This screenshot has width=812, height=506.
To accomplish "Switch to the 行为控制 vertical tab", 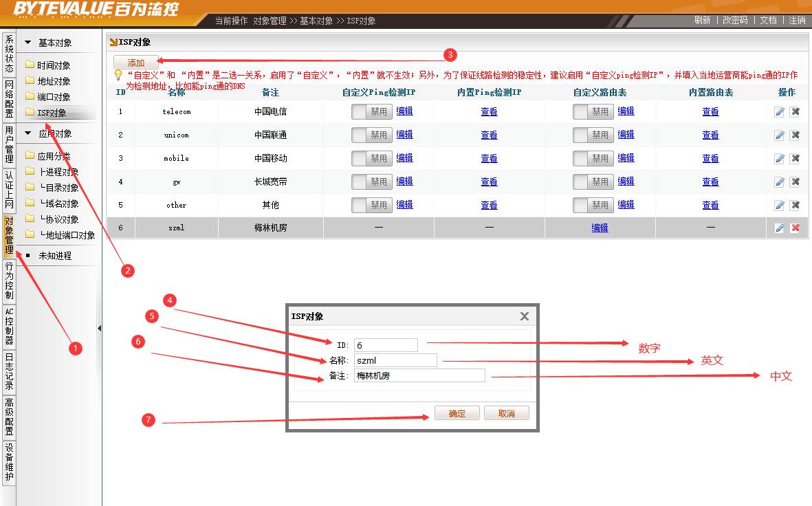I will [9, 280].
